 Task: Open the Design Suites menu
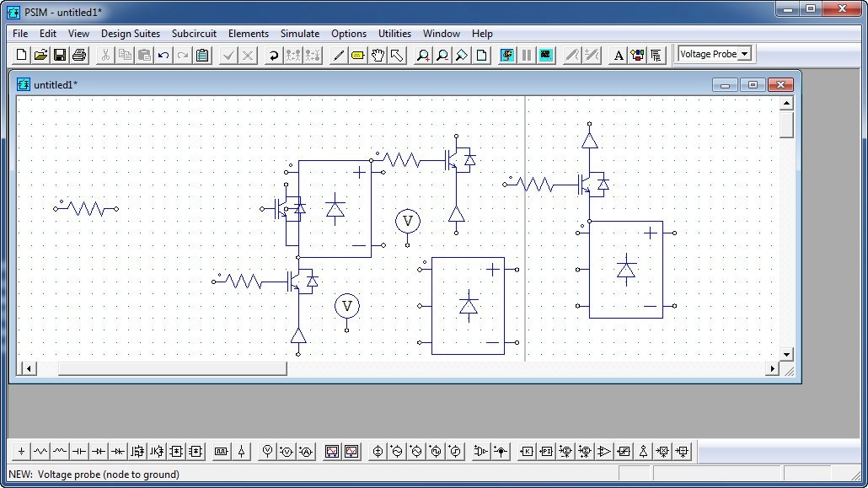tap(130, 34)
